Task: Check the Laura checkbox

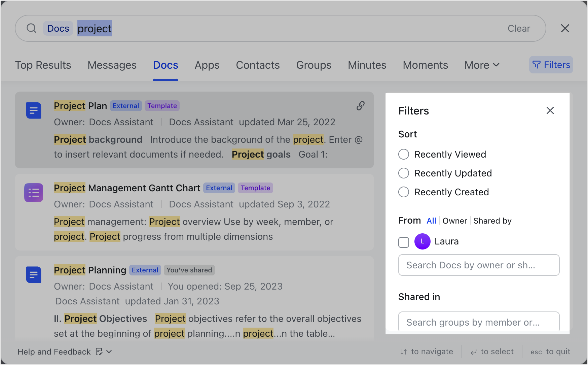Action: [404, 242]
